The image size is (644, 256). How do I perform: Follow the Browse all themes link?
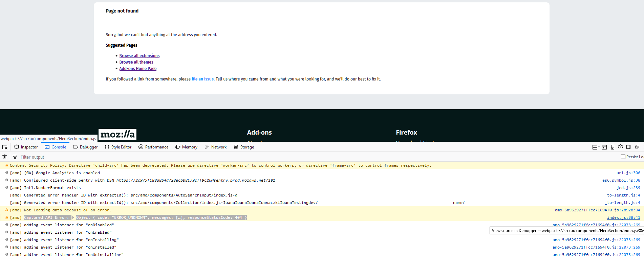click(136, 62)
